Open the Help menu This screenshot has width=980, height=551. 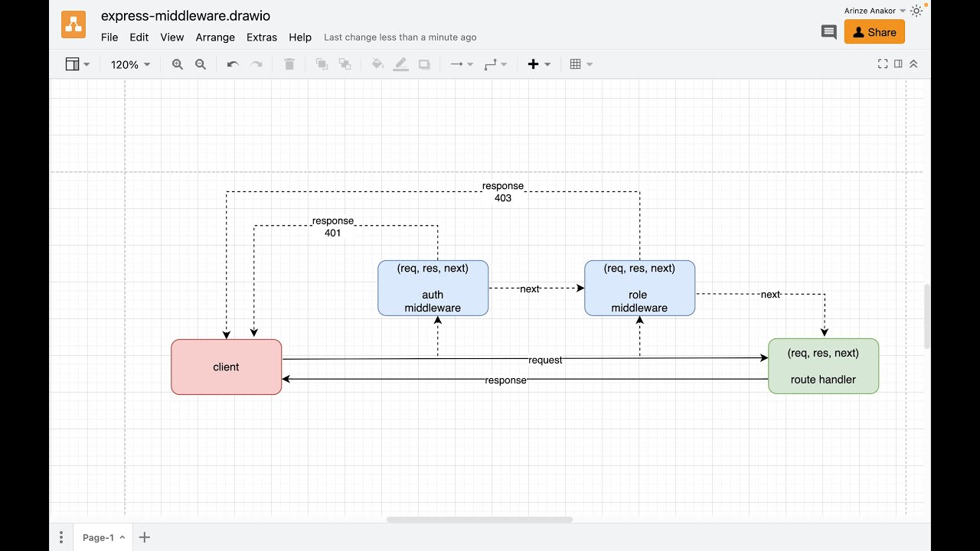300,37
